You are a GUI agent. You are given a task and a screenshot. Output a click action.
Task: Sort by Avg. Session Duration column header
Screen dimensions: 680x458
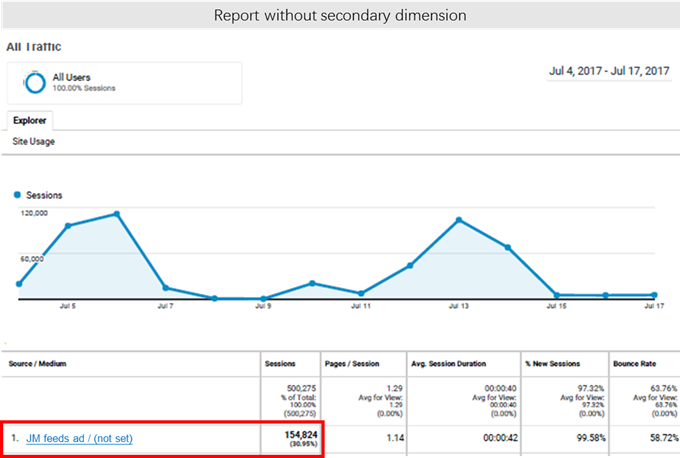pos(449,363)
